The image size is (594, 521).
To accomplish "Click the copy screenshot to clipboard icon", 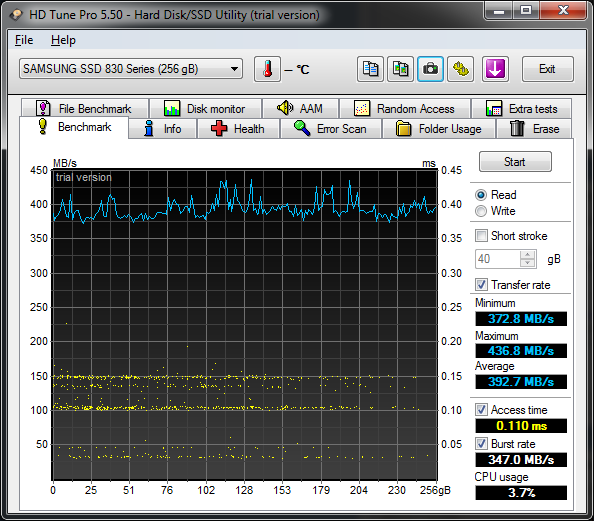I will coord(400,69).
